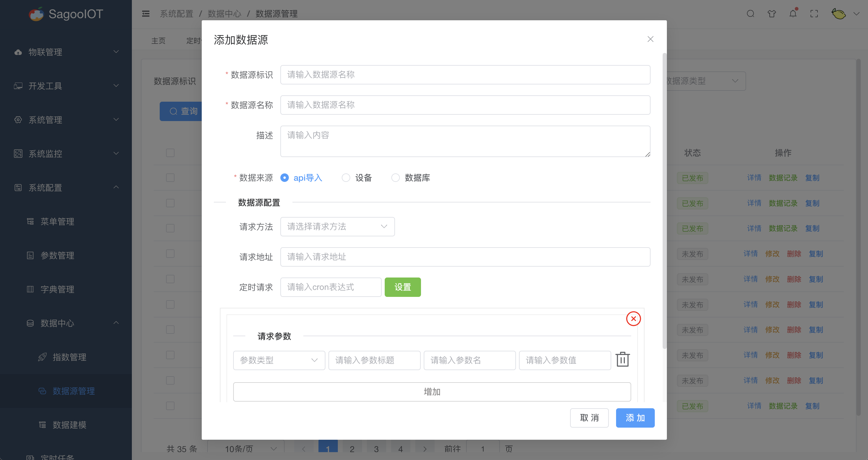The image size is (868, 460).
Task: Open 菜单管理 in the sidebar
Action: pos(57,222)
